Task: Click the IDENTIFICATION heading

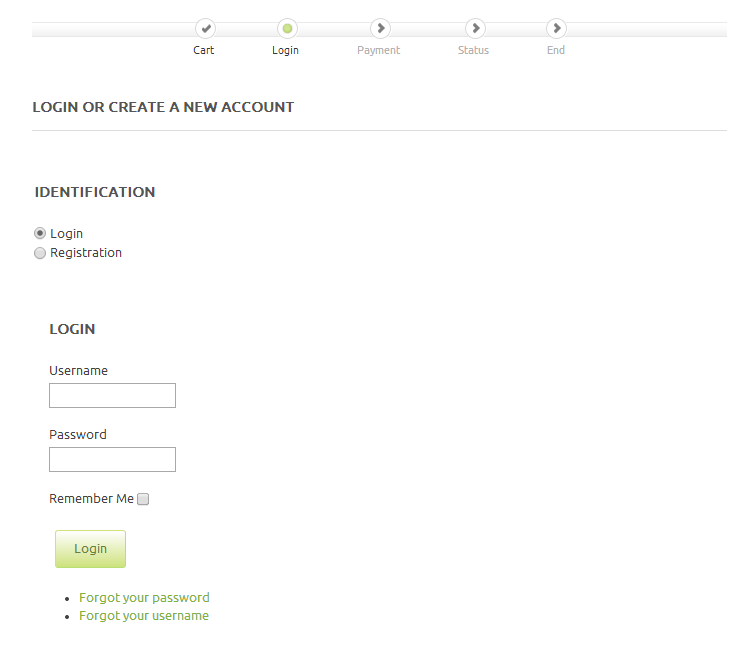Action: point(95,192)
